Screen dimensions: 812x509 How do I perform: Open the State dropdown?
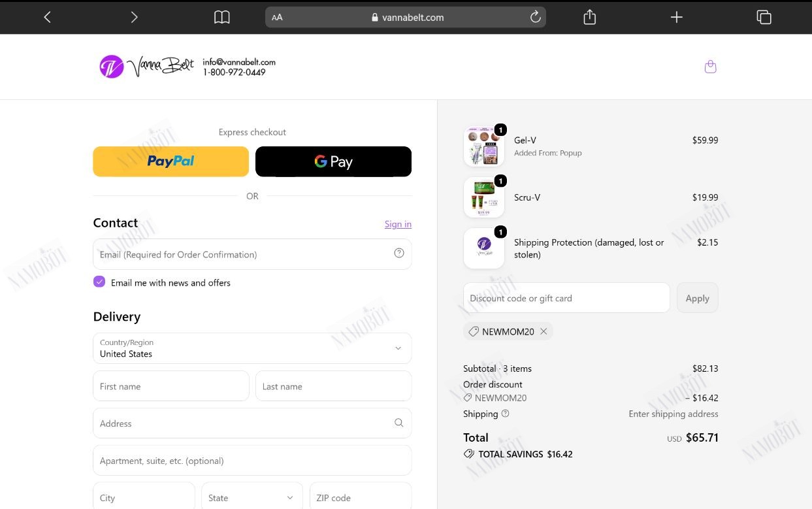click(252, 496)
